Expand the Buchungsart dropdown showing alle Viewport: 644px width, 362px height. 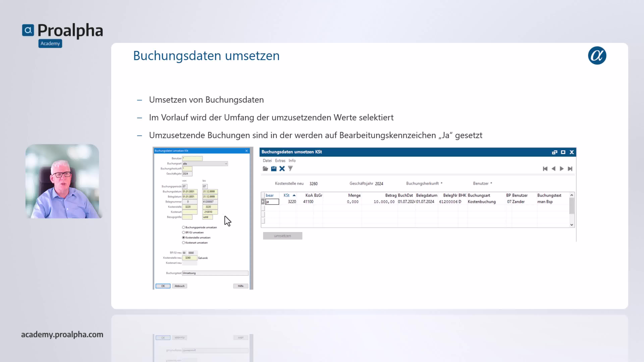(226, 164)
